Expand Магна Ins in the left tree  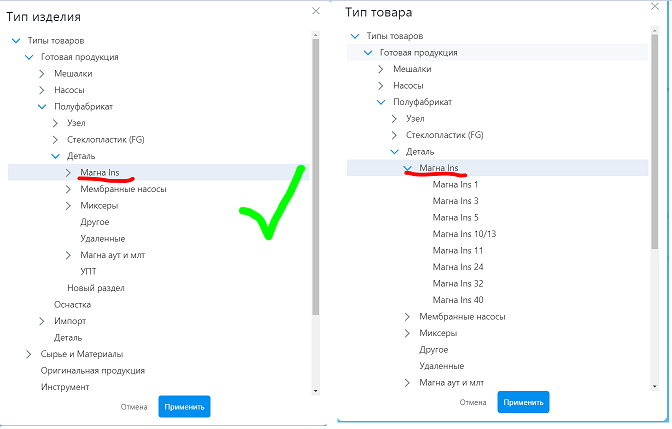[x=69, y=172]
